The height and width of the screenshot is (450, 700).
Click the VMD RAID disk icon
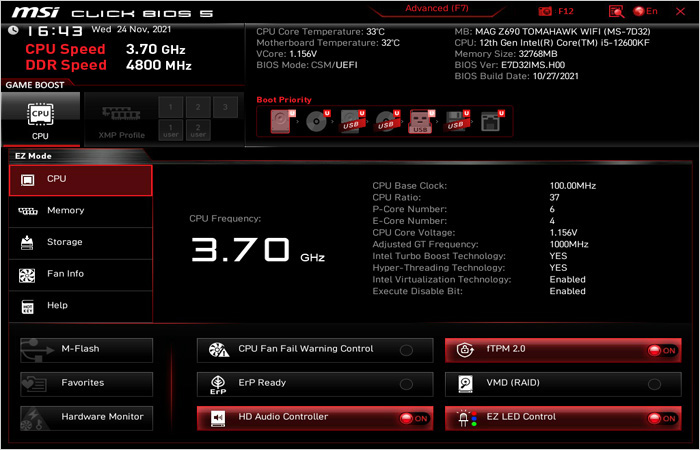pos(465,384)
